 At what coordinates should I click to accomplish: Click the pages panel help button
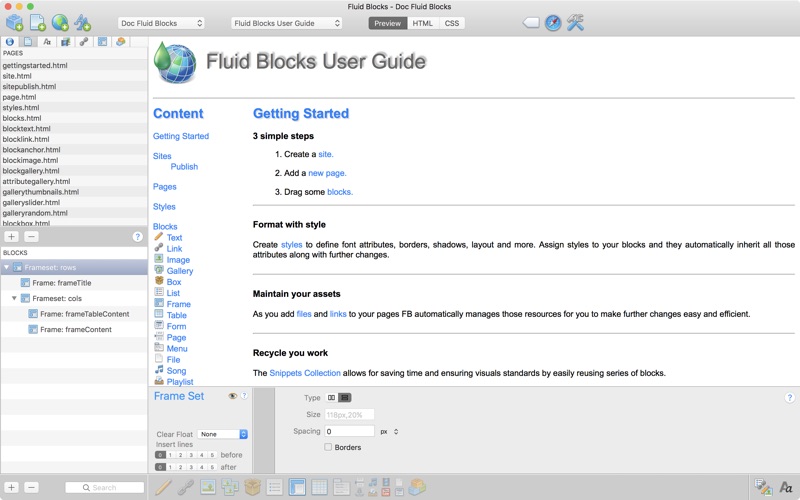[x=137, y=237]
